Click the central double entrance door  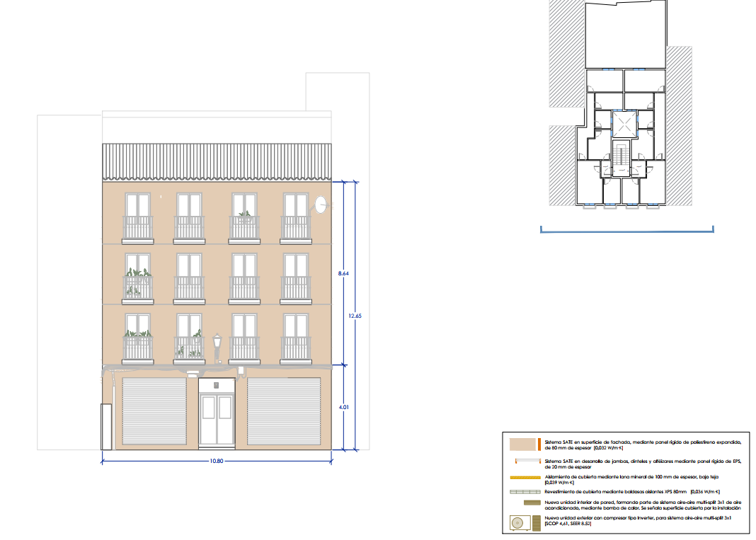pyautogui.click(x=216, y=419)
